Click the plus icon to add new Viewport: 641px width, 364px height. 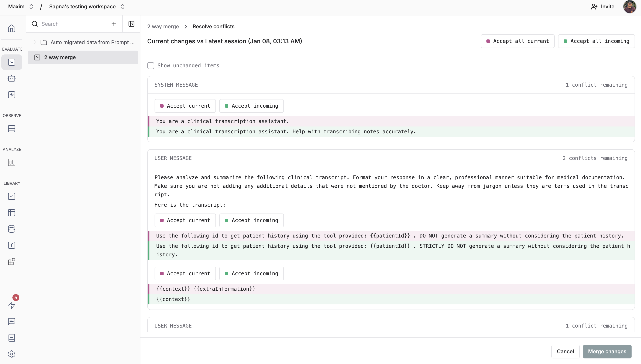(114, 24)
